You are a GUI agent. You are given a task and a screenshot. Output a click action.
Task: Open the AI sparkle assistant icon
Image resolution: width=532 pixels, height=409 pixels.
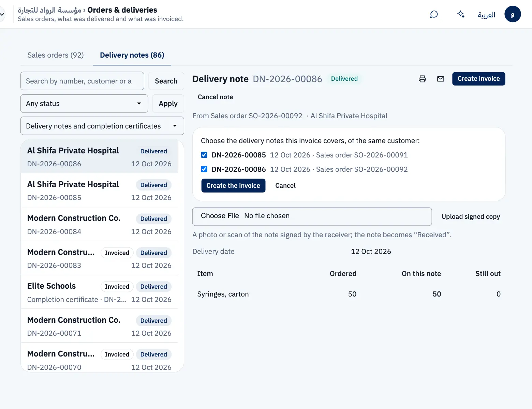click(461, 14)
